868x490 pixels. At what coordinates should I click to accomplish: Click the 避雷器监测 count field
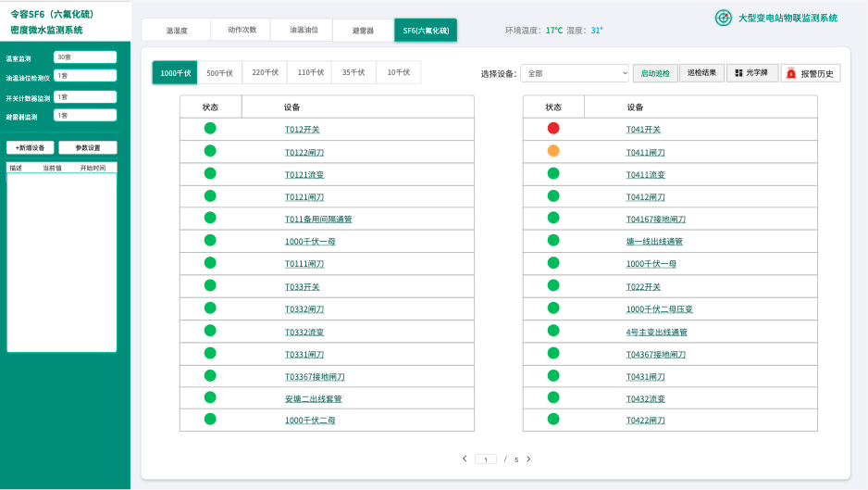click(85, 115)
